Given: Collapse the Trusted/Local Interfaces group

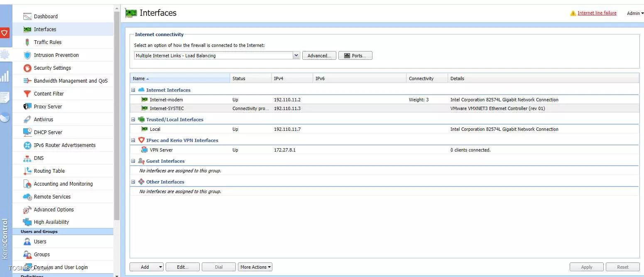Looking at the screenshot, I should pyautogui.click(x=133, y=120).
